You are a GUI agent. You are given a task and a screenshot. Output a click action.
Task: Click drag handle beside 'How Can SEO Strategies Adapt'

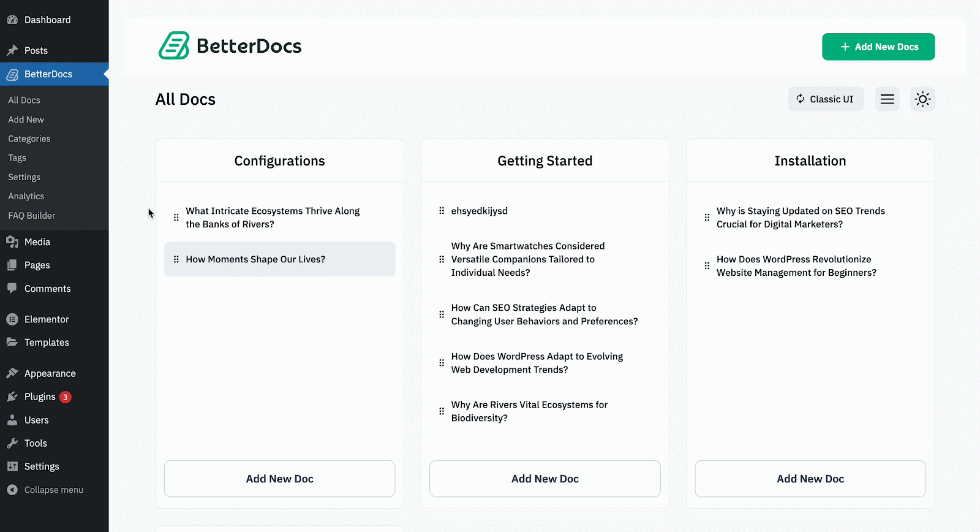[442, 314]
